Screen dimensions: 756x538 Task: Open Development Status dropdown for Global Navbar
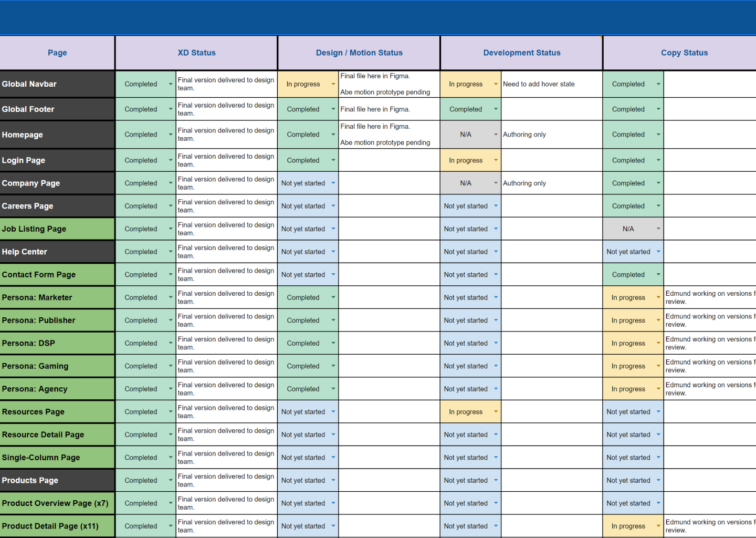pyautogui.click(x=496, y=84)
